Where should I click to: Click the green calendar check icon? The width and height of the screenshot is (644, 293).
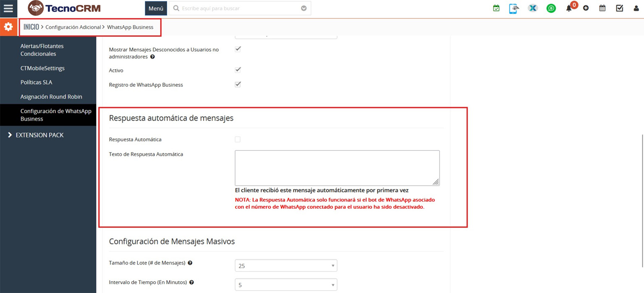point(496,8)
